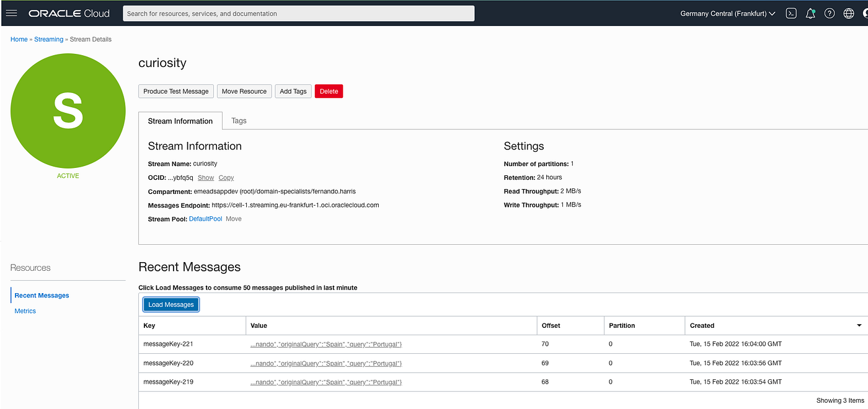Click the Load Messages button
The image size is (868, 409).
(x=171, y=304)
